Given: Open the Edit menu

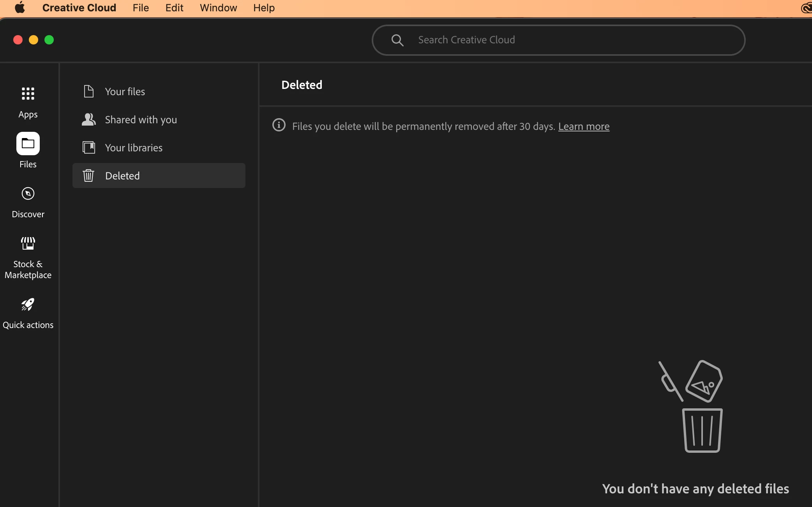Looking at the screenshot, I should tap(174, 8).
